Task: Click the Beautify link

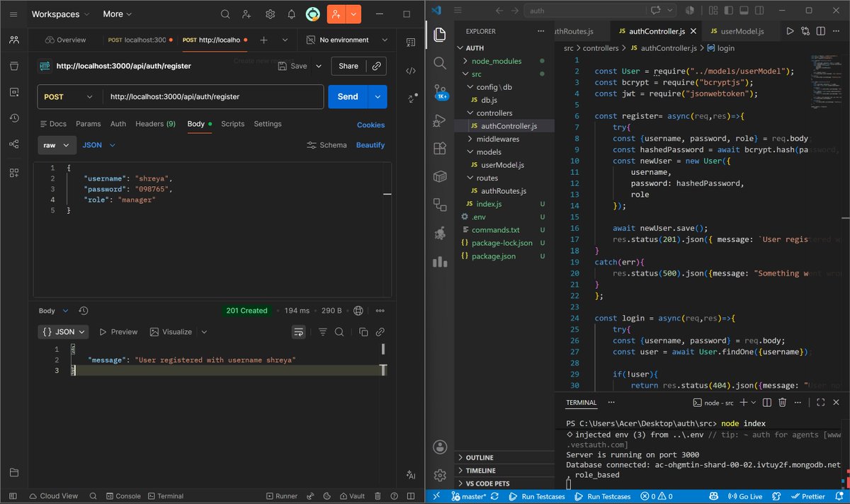Action: click(370, 145)
